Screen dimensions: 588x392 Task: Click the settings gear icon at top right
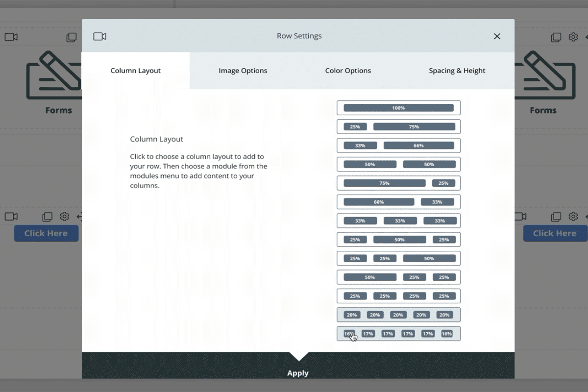pos(573,37)
